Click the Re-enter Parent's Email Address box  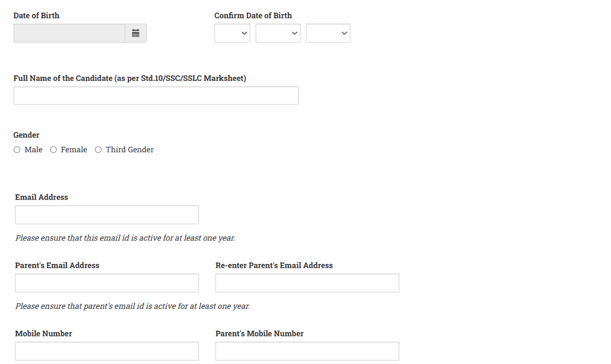click(307, 283)
